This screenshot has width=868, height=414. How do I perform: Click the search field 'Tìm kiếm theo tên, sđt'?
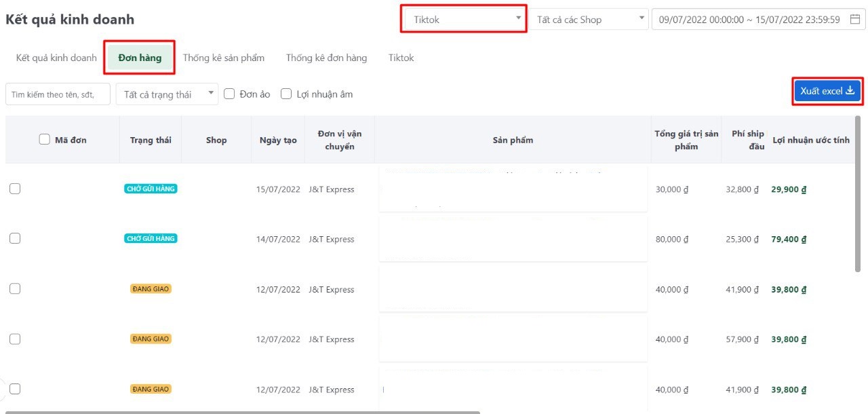click(x=58, y=94)
